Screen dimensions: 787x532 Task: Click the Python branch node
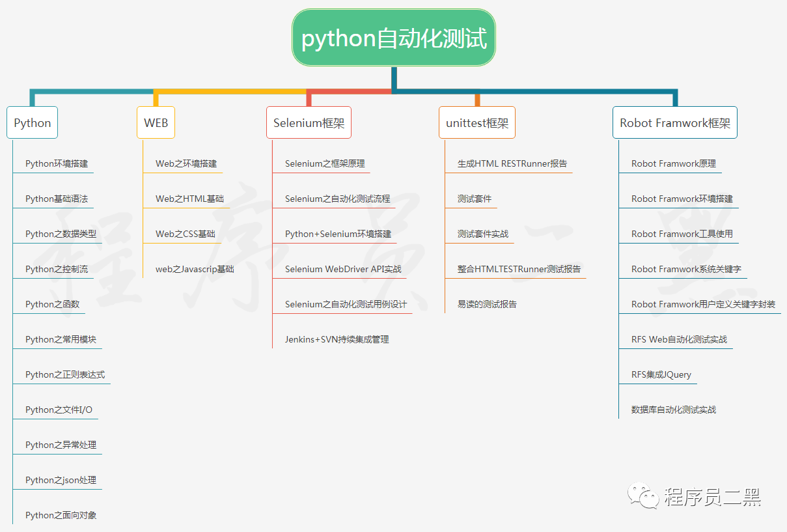pos(32,123)
